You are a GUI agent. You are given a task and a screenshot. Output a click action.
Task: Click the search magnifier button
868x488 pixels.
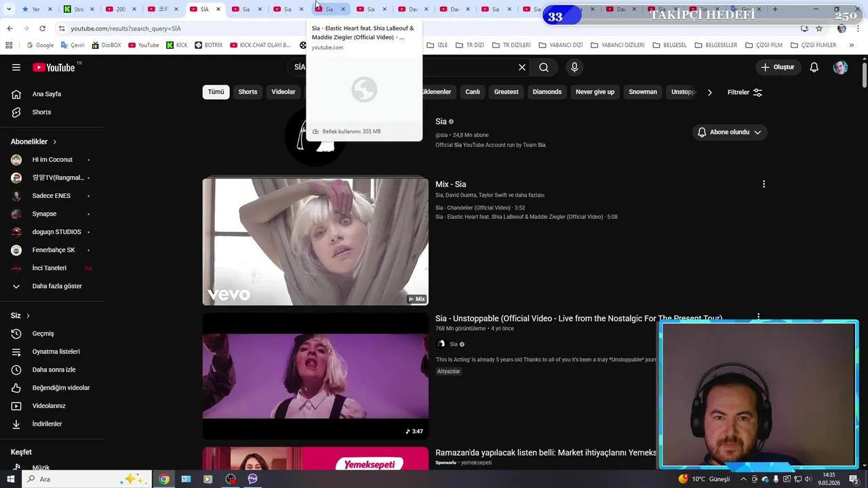(x=544, y=67)
